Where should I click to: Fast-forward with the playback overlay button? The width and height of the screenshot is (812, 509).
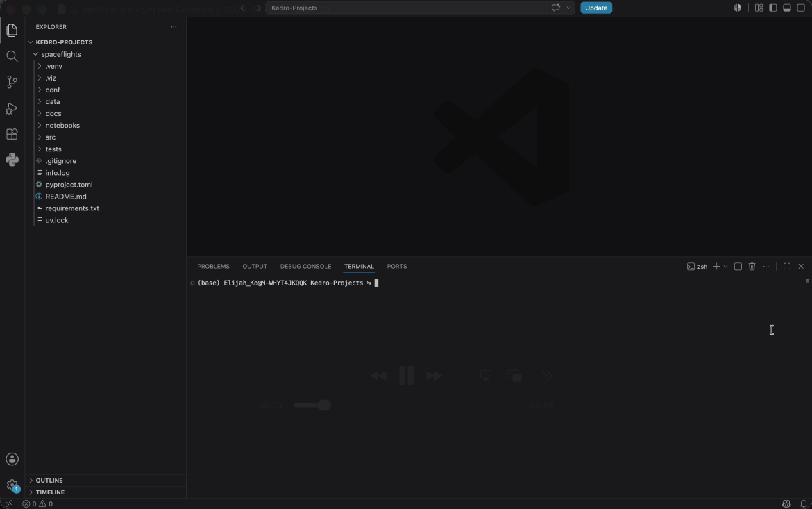pyautogui.click(x=434, y=376)
